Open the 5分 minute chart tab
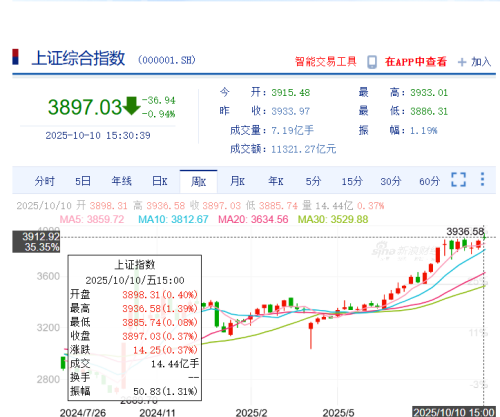The image size is (500, 417). pyautogui.click(x=313, y=181)
